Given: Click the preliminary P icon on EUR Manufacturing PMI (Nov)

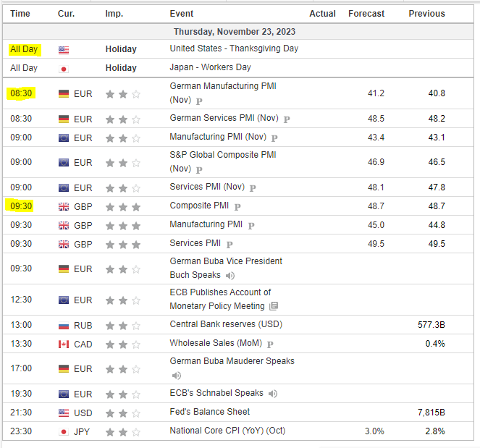Looking at the screenshot, I should 274,138.
